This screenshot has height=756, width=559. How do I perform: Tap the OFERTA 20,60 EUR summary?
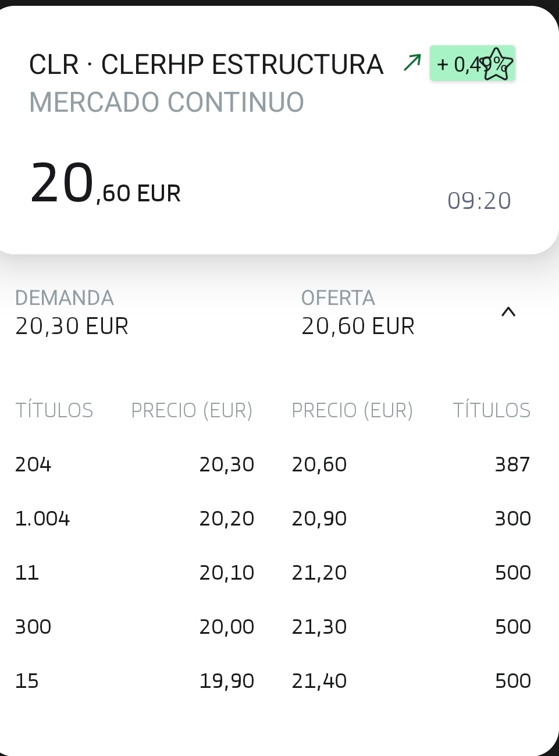pos(358,313)
